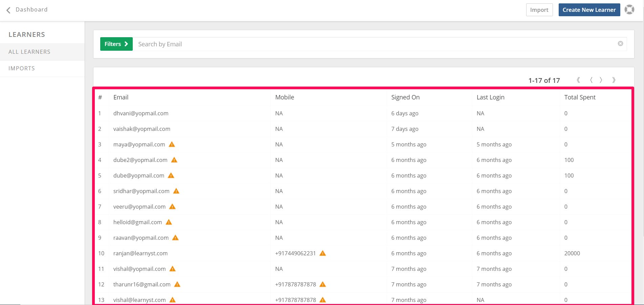Click the Dashboard back link
The image size is (644, 305).
click(x=31, y=10)
